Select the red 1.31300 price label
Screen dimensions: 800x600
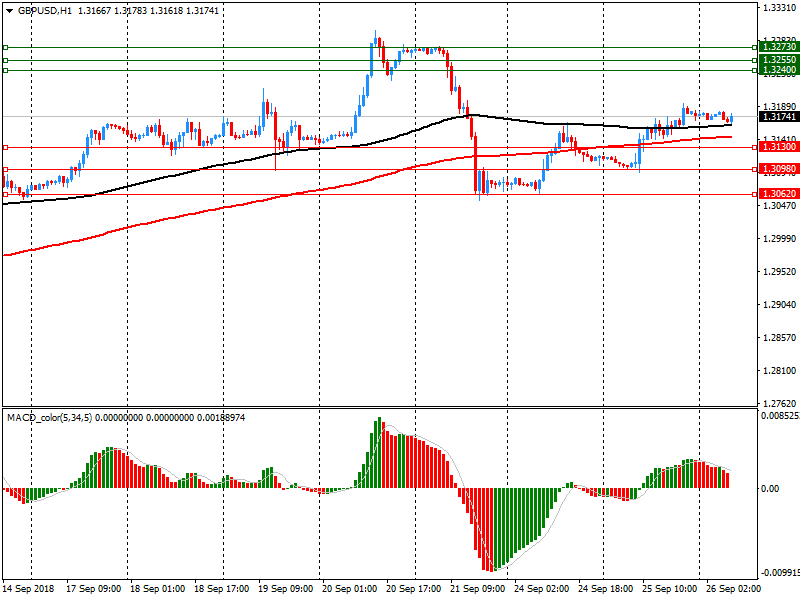tap(778, 147)
